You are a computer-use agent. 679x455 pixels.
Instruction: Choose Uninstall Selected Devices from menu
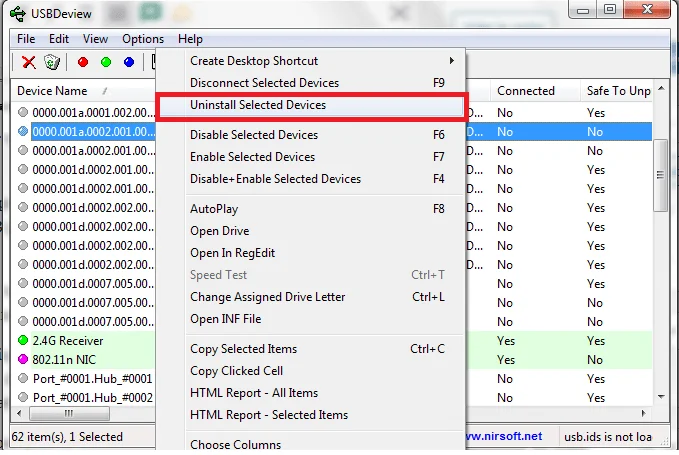258,105
